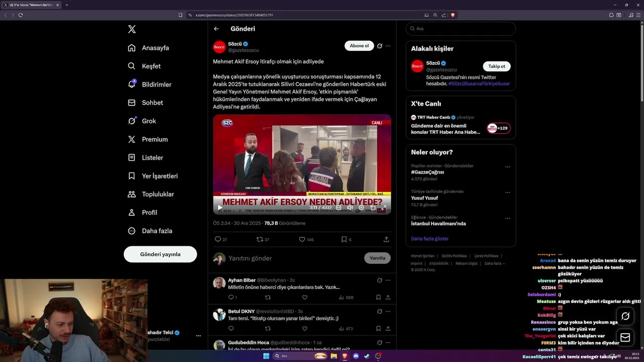Open Topluluklar communities

(151, 194)
